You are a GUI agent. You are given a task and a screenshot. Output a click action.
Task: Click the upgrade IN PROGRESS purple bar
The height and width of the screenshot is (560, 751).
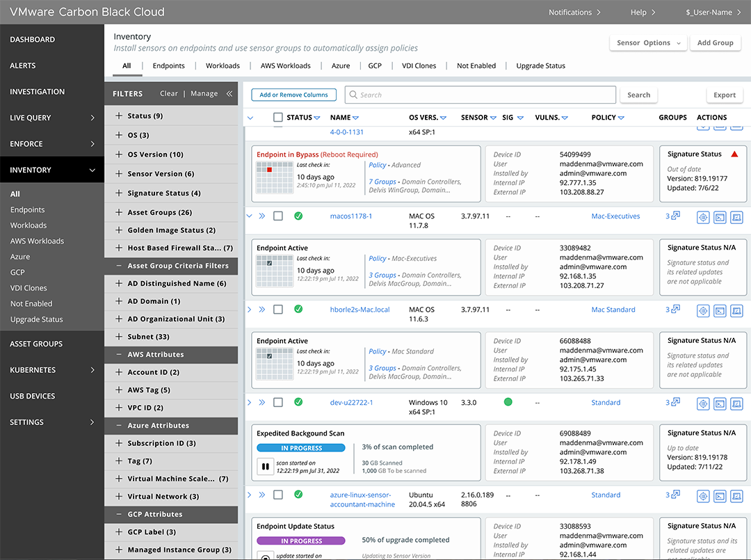tap(301, 541)
